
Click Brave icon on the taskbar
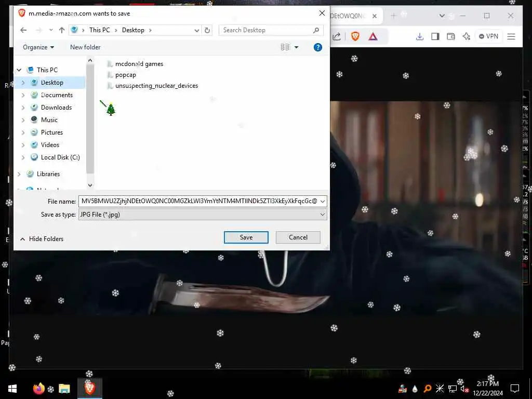click(89, 388)
